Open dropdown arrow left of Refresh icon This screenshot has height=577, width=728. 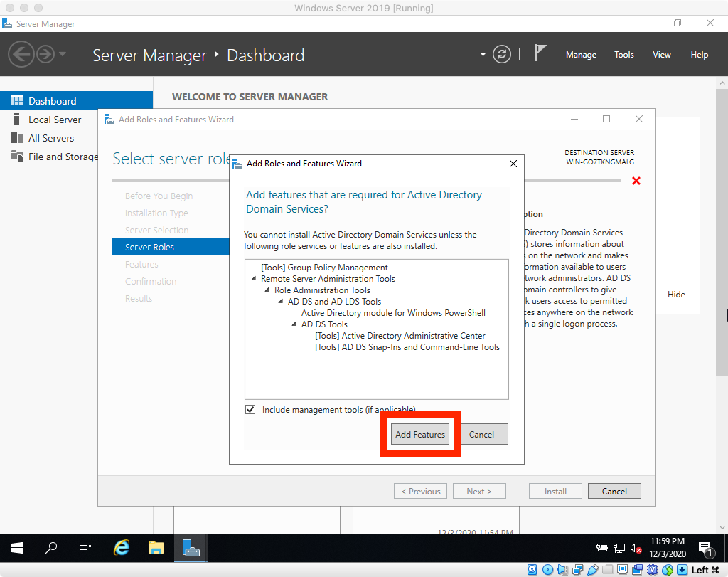tap(483, 55)
